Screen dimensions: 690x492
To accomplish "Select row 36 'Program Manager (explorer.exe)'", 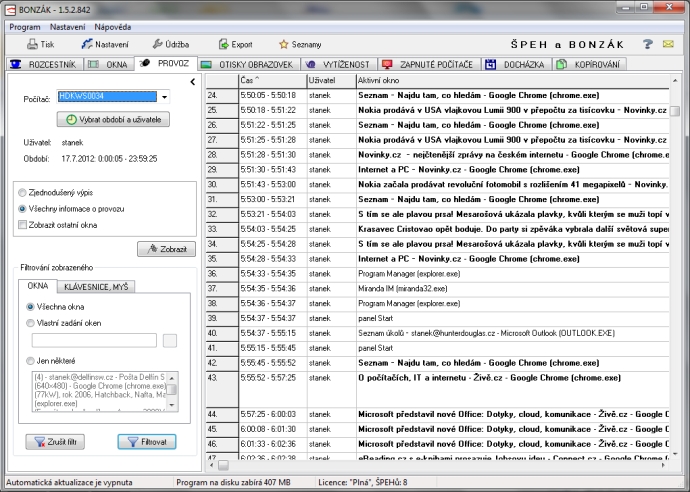I will click(x=437, y=274).
